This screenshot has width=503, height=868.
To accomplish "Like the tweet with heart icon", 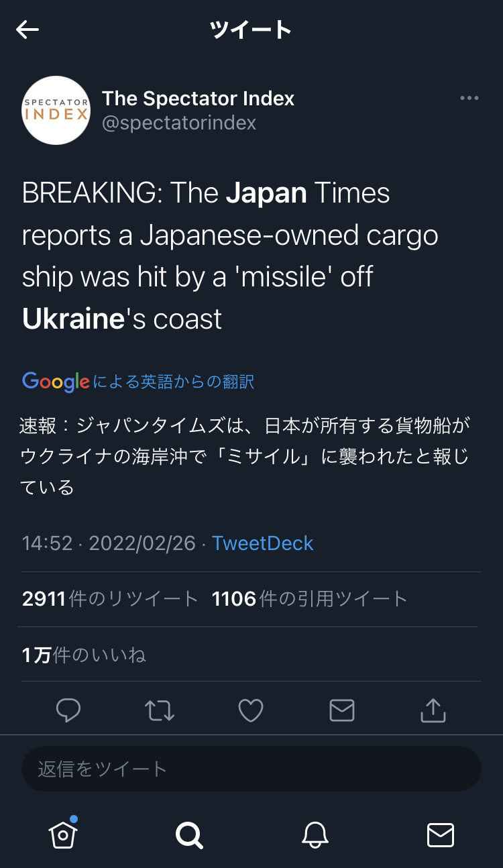I will coord(251,710).
